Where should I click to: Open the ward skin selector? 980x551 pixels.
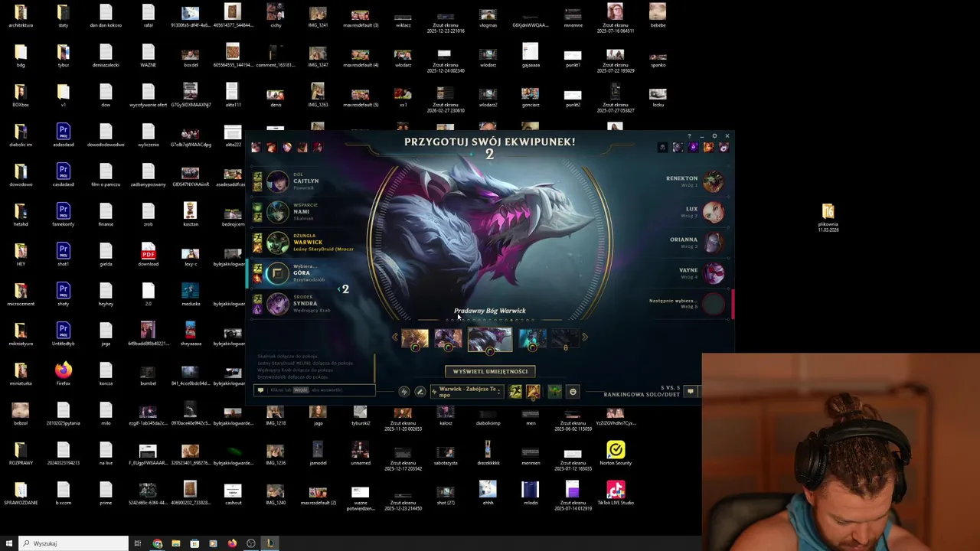[554, 392]
